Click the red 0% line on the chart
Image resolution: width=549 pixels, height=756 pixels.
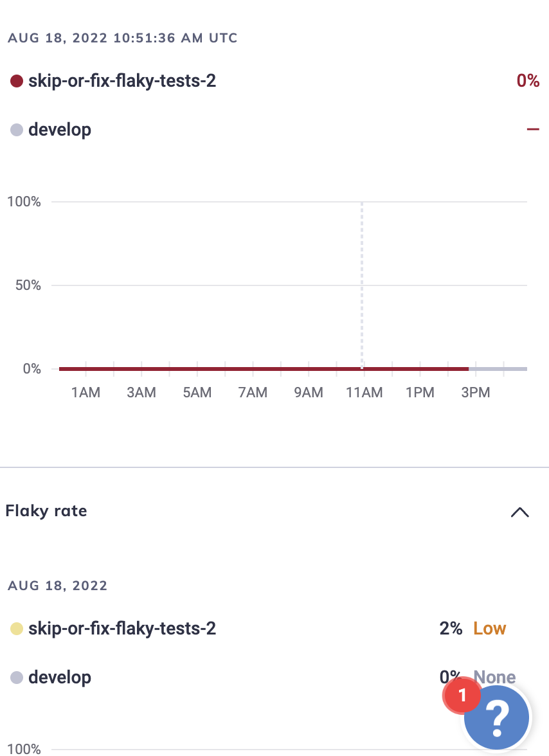tap(257, 368)
